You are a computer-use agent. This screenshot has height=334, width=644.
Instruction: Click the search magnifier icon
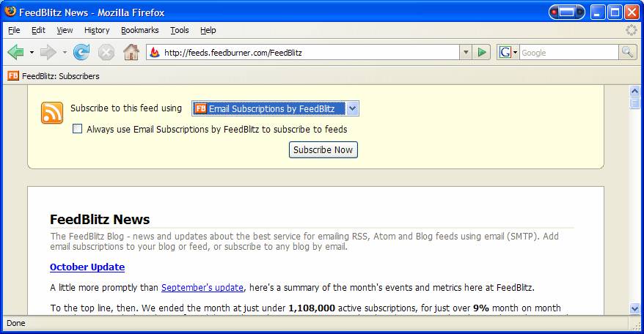click(627, 52)
